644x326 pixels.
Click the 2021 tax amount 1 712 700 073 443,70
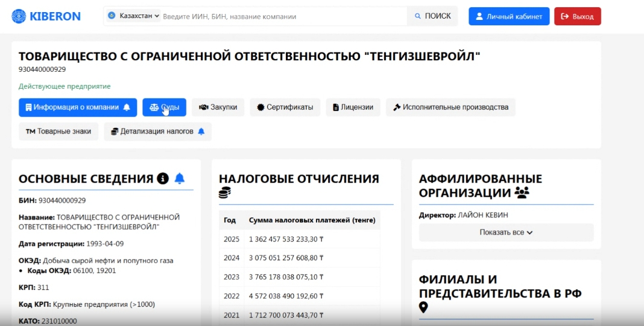286,315
